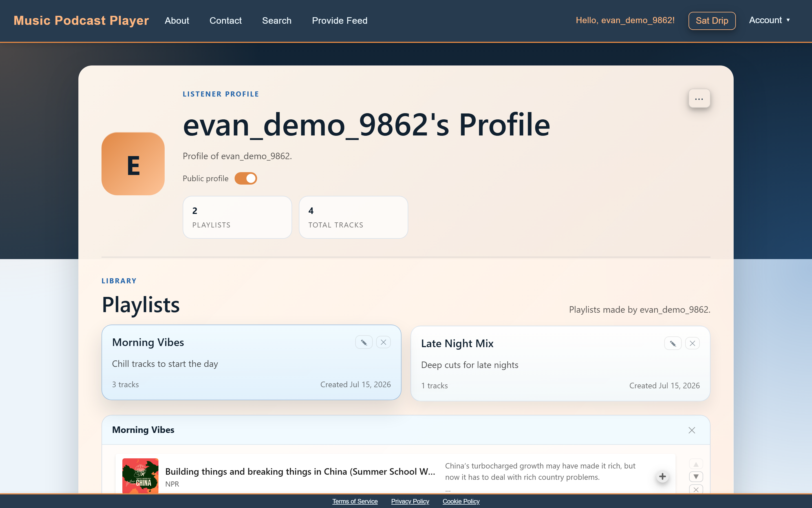Delete the Morning Vibes playlist card

pos(383,342)
